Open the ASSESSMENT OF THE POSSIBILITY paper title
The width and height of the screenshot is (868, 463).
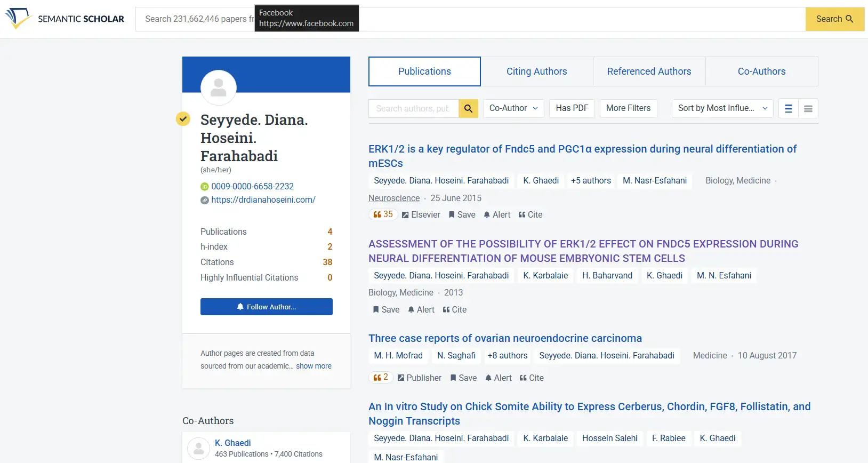click(583, 251)
